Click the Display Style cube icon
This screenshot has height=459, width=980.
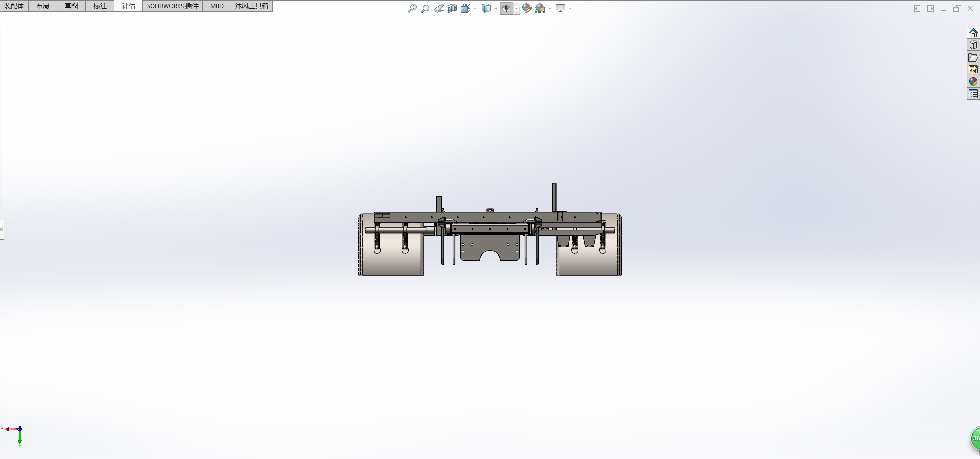coord(486,8)
